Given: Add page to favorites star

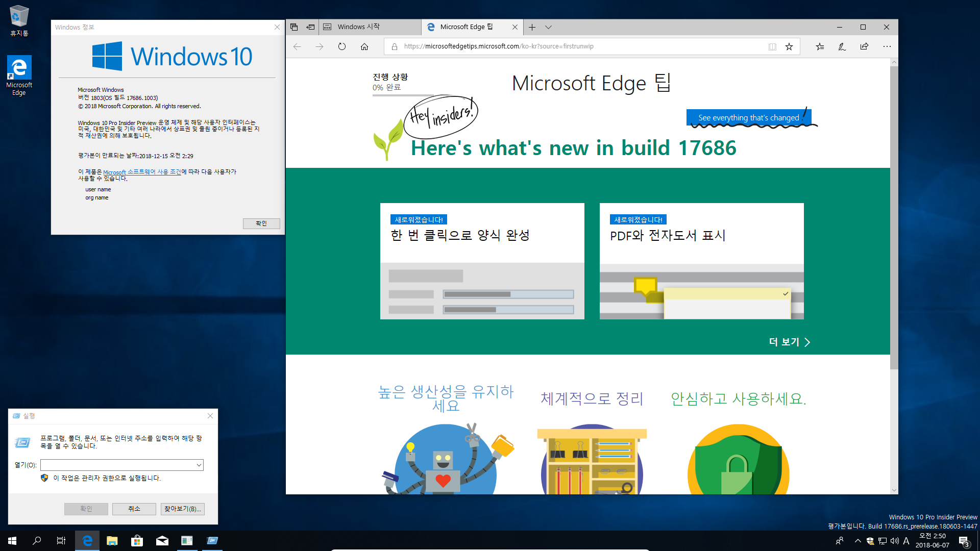Looking at the screenshot, I should click(789, 46).
